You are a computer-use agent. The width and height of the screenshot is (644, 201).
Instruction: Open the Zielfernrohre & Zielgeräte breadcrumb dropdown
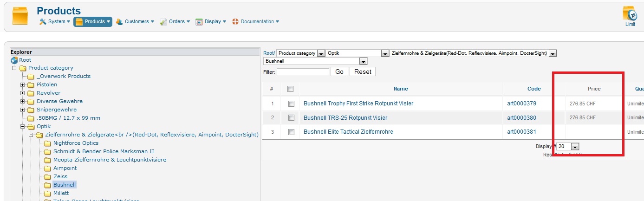(473, 53)
